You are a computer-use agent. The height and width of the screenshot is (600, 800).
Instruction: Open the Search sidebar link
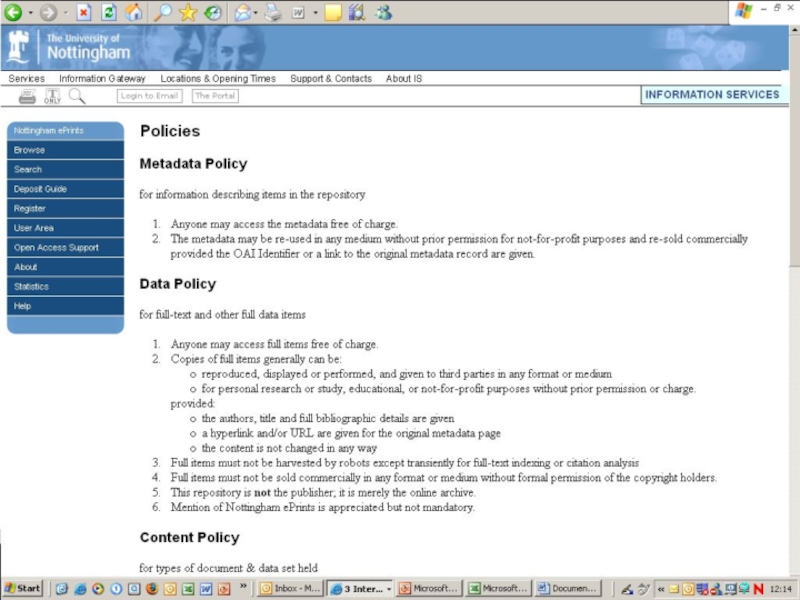point(65,169)
